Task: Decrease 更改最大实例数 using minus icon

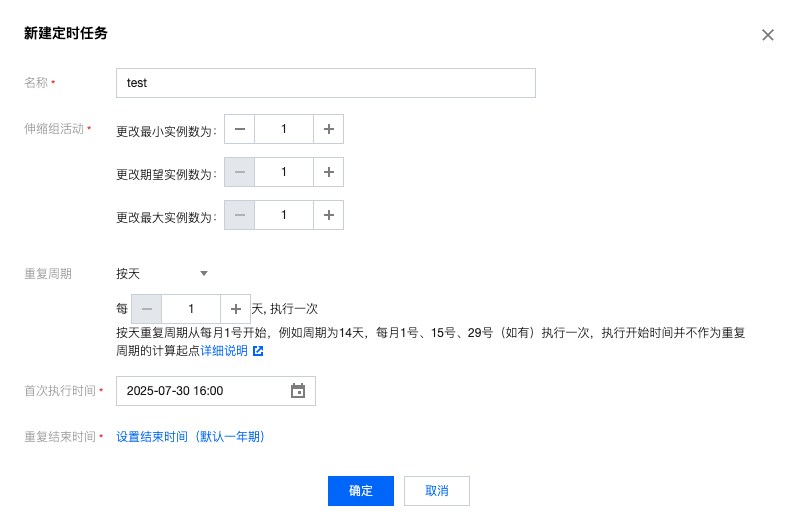Action: 239,215
